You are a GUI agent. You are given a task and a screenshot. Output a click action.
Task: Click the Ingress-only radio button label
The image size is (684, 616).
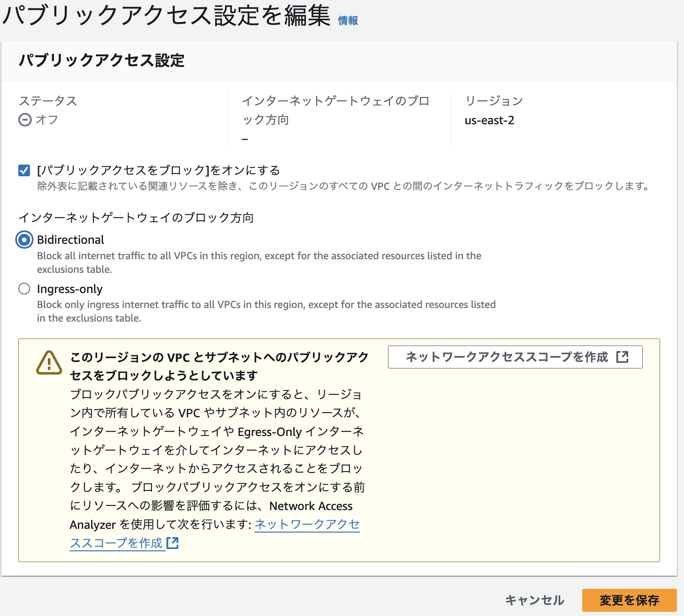[69, 289]
